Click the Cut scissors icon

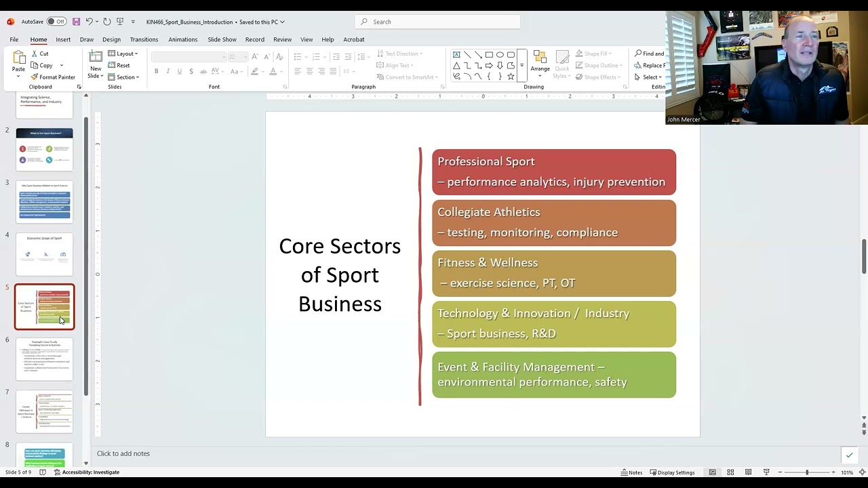click(33, 54)
